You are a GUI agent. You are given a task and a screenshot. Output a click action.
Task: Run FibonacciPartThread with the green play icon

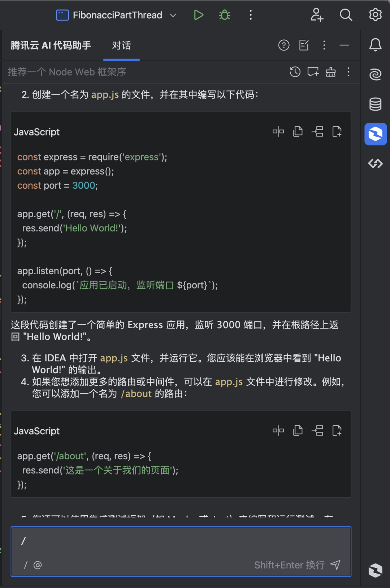click(x=199, y=15)
